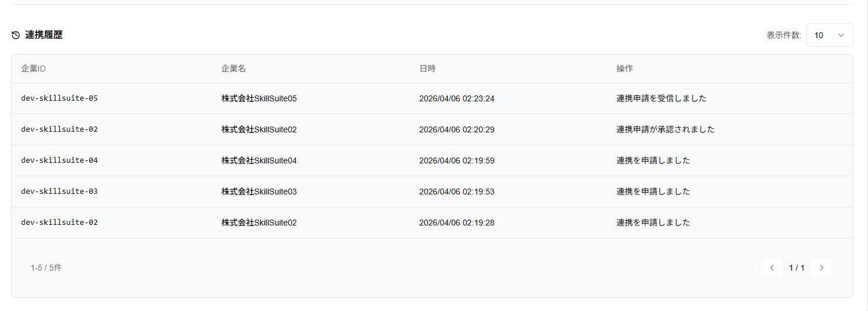The height and width of the screenshot is (311, 868).
Task: Click the 1 / 1 page indicator
Action: pos(797,268)
